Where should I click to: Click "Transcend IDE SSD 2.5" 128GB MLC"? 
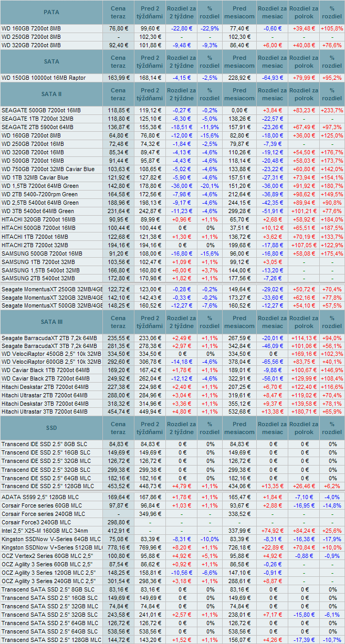(x=48, y=485)
